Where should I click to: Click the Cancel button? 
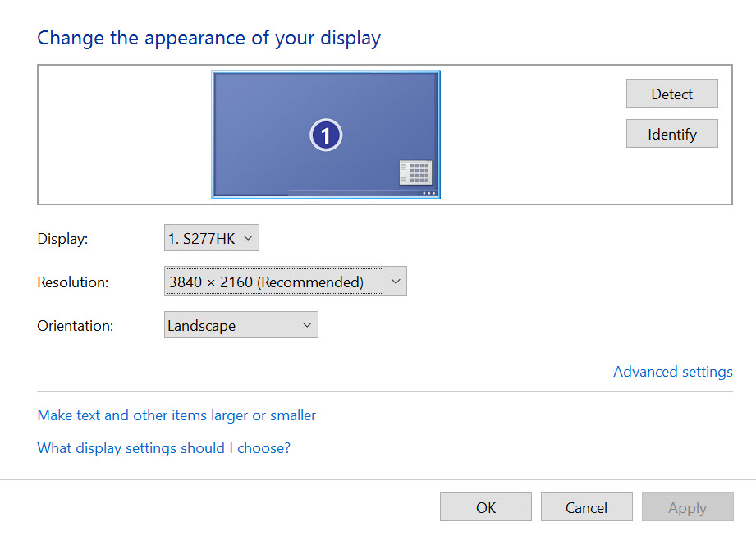tap(586, 507)
